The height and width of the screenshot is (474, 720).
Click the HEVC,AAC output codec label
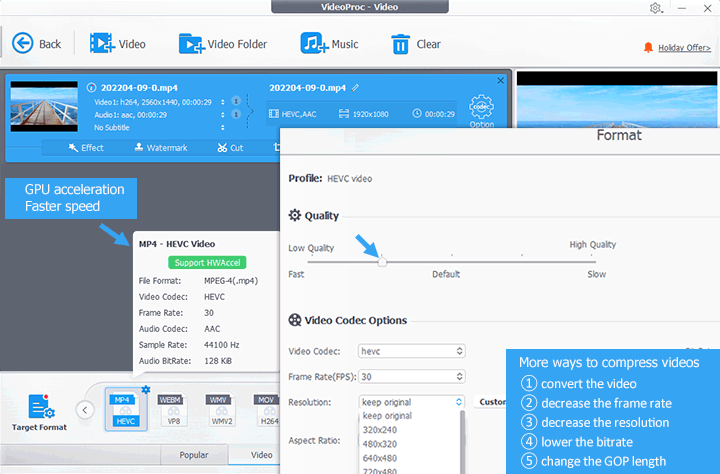point(293,114)
